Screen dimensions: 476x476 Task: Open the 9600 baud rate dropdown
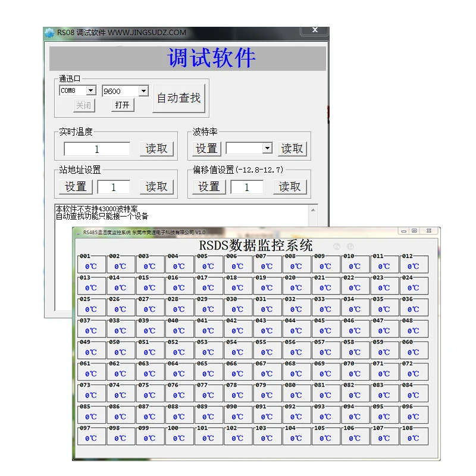point(143,91)
